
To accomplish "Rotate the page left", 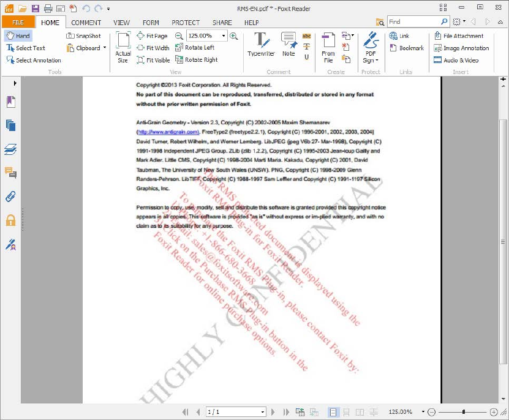I will [195, 48].
